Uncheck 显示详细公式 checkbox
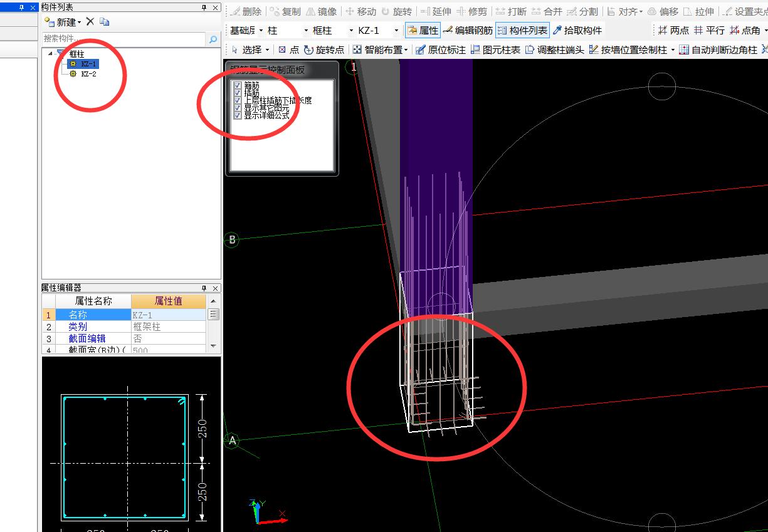Screen dimensions: 768x532 click(x=238, y=115)
